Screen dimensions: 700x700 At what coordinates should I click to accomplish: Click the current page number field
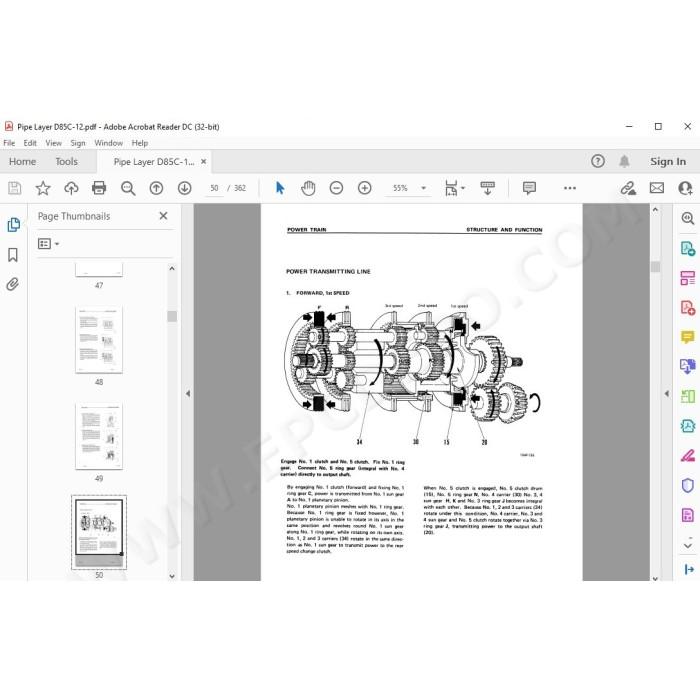[214, 188]
